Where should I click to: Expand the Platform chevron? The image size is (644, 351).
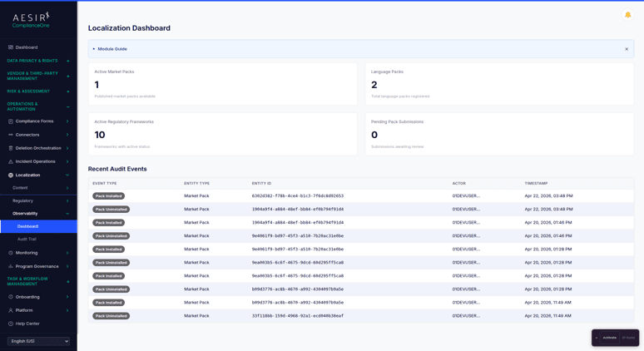click(x=67, y=310)
